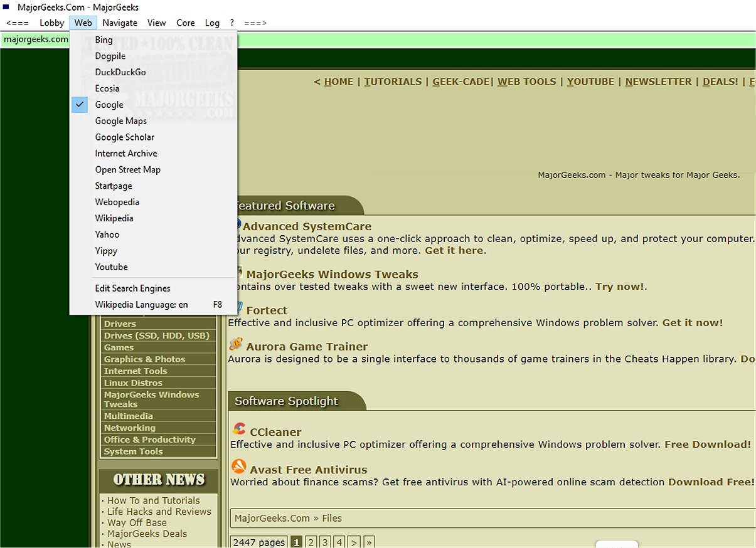
Task: Open the YOUTUBE navigation link
Action: 591,82
